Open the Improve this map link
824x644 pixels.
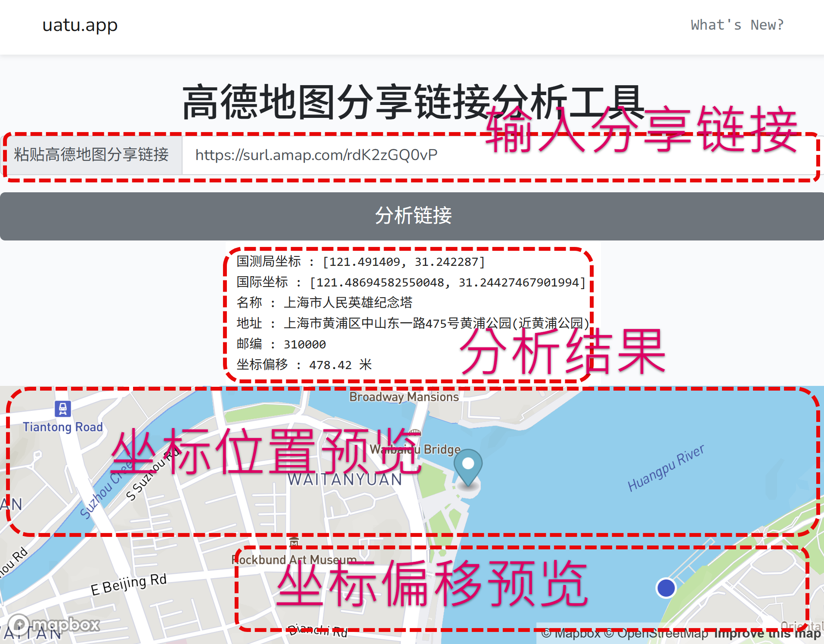768,634
